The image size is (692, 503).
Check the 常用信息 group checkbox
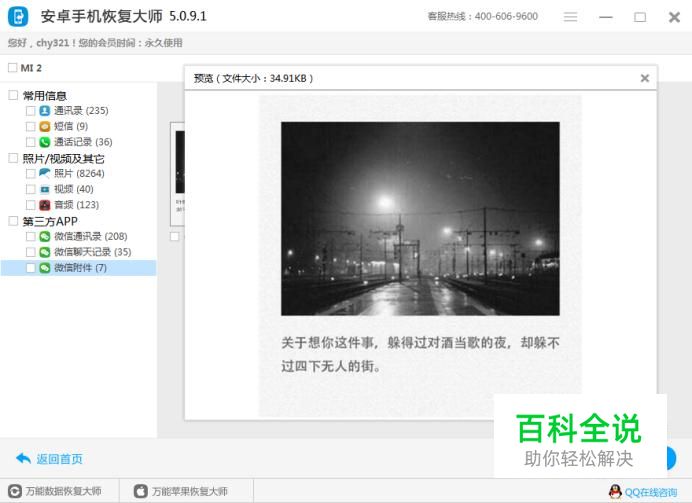pyautogui.click(x=13, y=95)
